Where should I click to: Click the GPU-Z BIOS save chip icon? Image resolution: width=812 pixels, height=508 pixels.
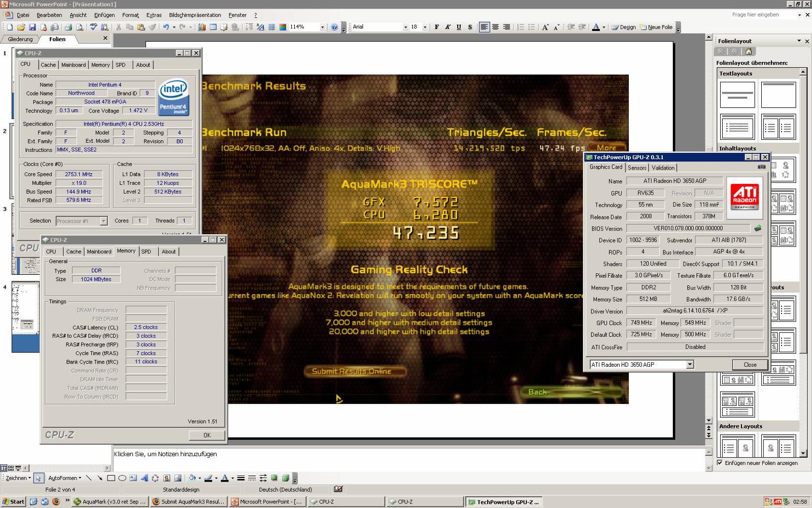tap(758, 228)
